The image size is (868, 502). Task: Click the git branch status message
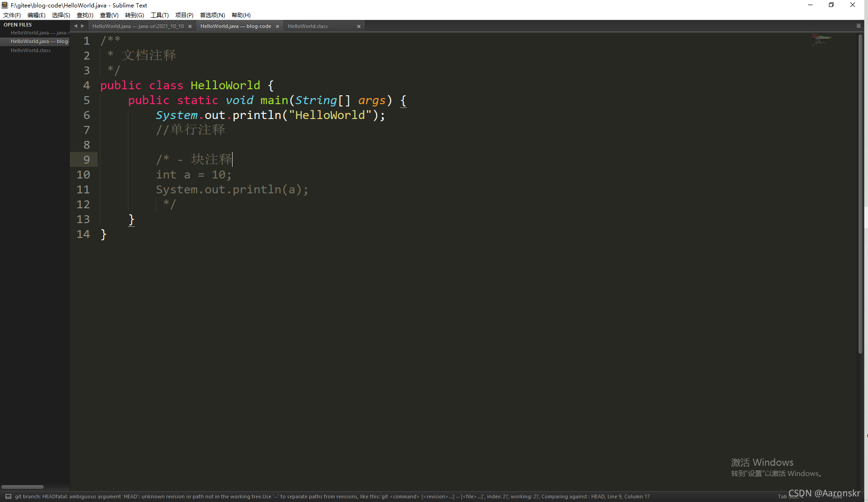tap(332, 497)
